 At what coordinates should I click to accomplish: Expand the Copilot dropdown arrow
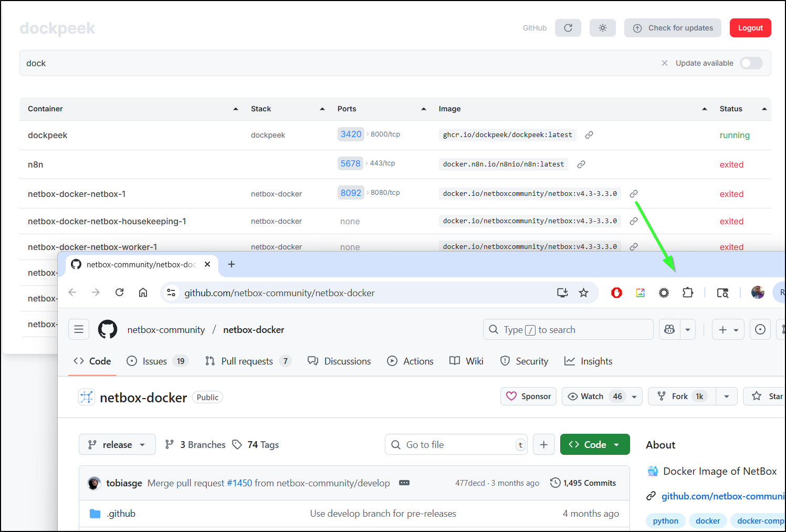688,329
